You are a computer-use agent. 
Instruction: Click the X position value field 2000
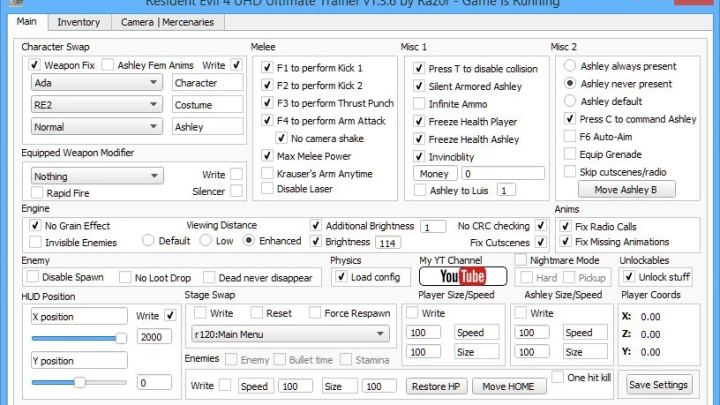[x=154, y=337]
